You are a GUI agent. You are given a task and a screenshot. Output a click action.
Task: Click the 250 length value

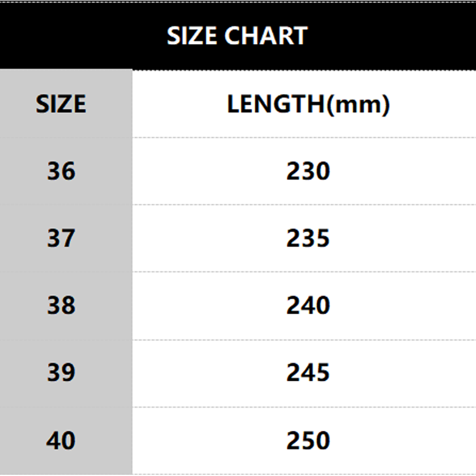[x=308, y=441]
